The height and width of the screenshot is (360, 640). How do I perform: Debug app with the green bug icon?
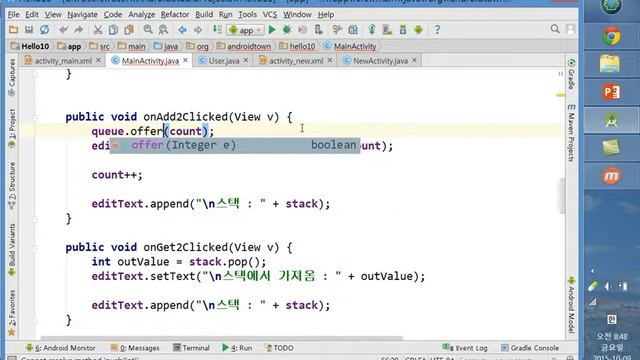pos(287,30)
